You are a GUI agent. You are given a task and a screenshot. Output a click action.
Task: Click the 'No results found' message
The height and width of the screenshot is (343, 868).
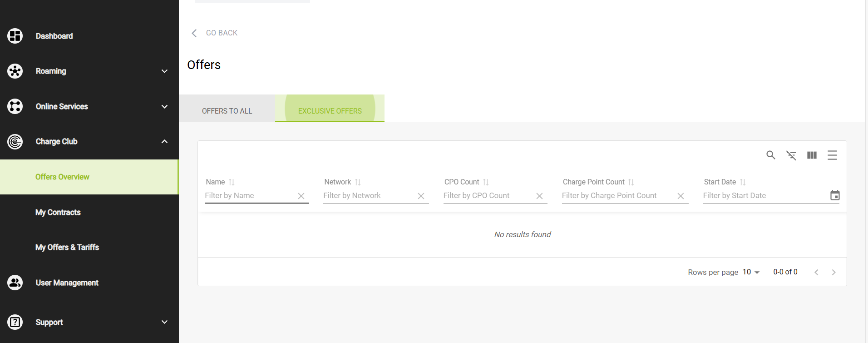pyautogui.click(x=523, y=234)
